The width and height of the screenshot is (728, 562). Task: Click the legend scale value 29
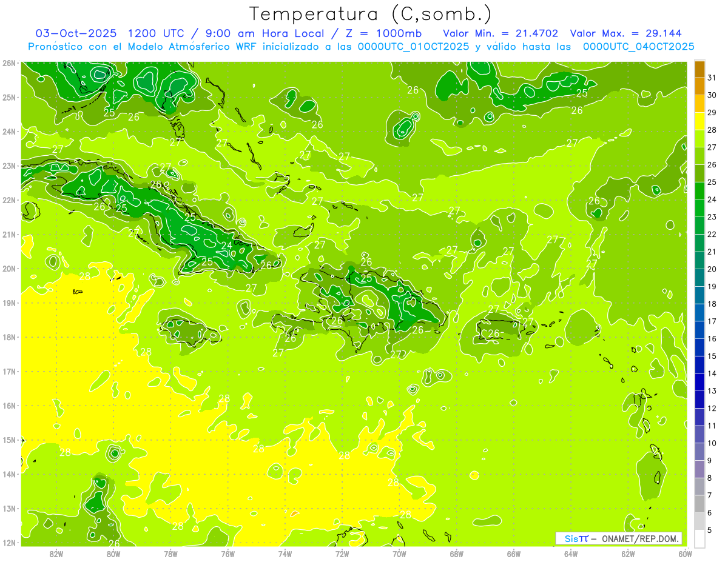(712, 113)
